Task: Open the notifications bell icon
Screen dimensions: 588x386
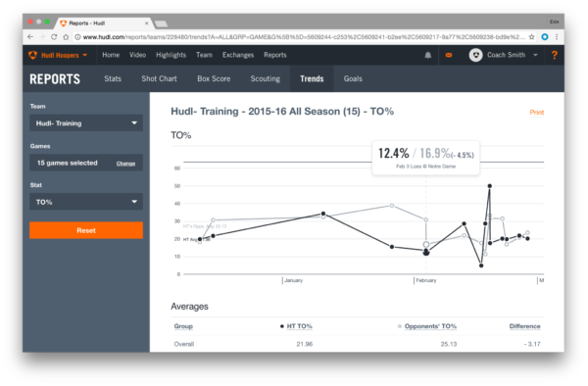Action: (x=428, y=55)
